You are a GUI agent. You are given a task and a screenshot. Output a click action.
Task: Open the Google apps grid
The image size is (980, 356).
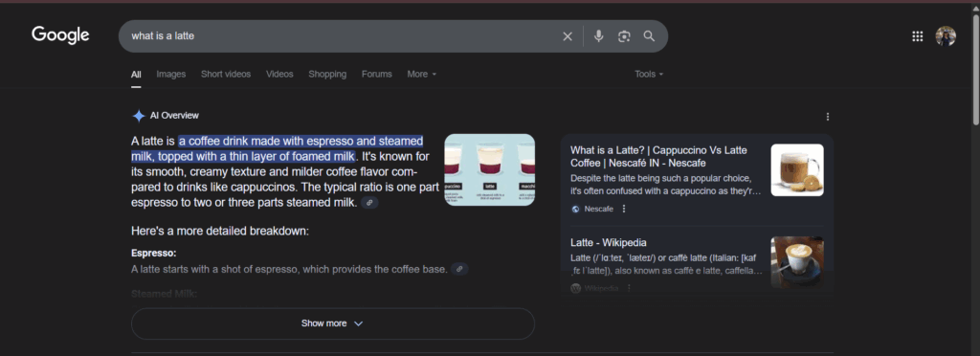918,36
